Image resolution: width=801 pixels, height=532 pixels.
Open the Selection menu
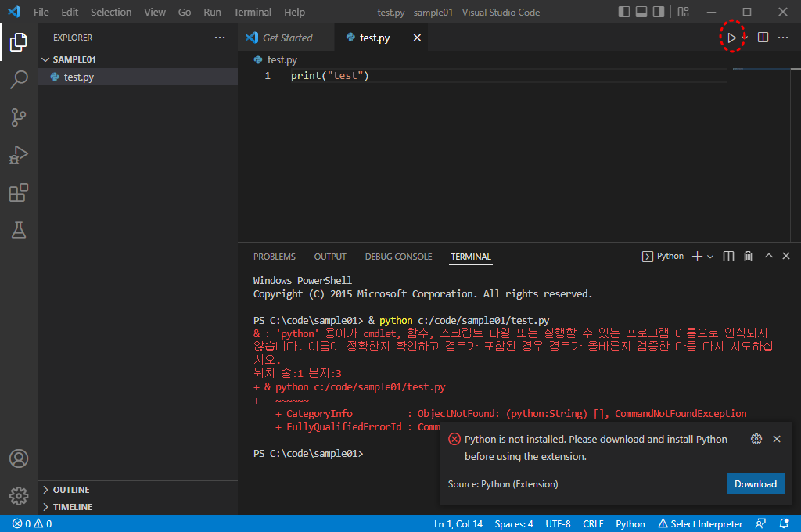[x=111, y=12]
